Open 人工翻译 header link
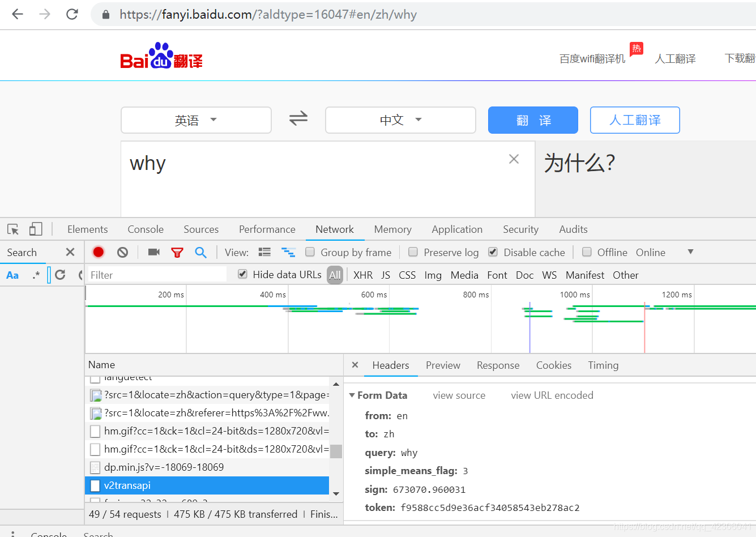The image size is (756, 537). click(x=676, y=58)
